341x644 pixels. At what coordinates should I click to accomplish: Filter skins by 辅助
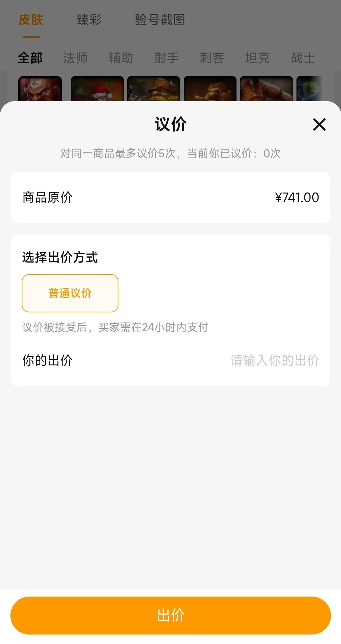[121, 58]
